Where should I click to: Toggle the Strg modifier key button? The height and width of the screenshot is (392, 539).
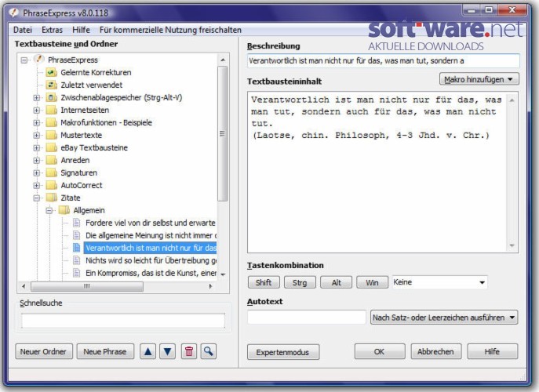click(300, 282)
